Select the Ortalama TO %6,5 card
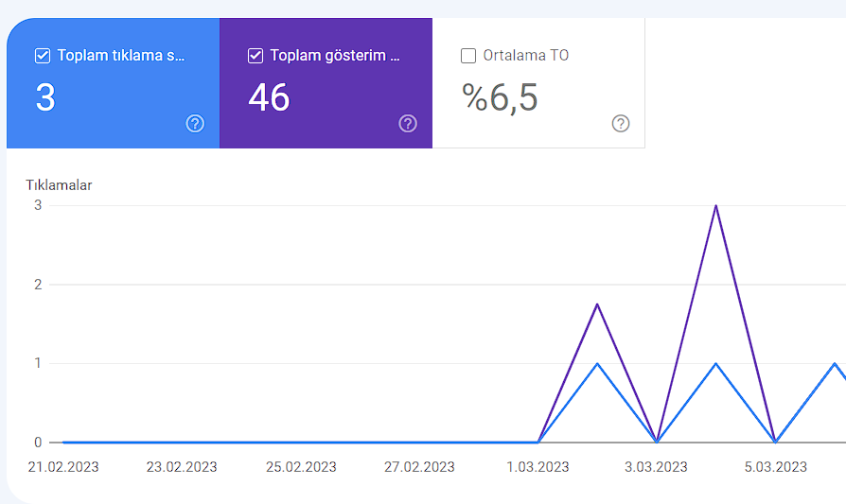846x504 pixels. point(538,83)
